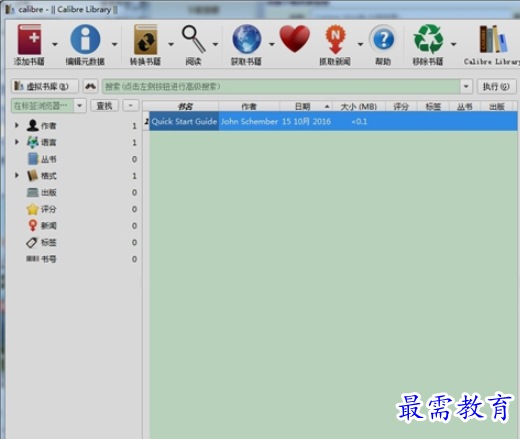Open the View dropdown arrow
Viewport: 520px width, 439px height.
click(216, 44)
